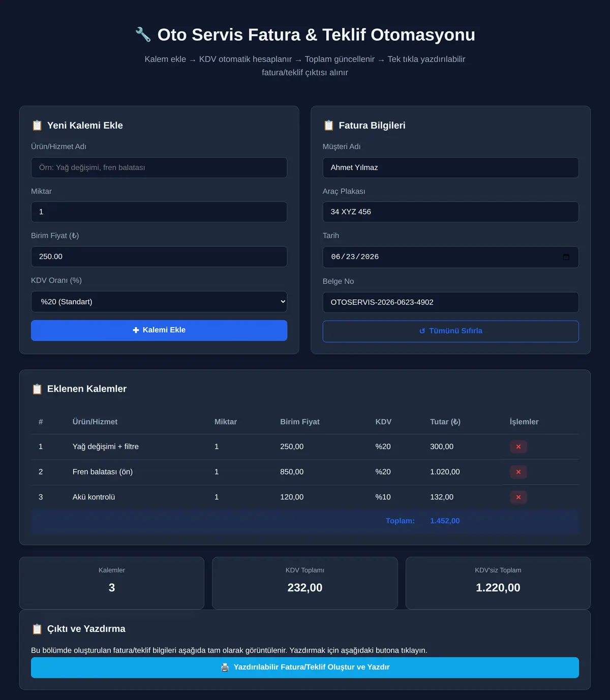Select the Birim Fiyat input
The height and width of the screenshot is (700, 610).
point(159,257)
